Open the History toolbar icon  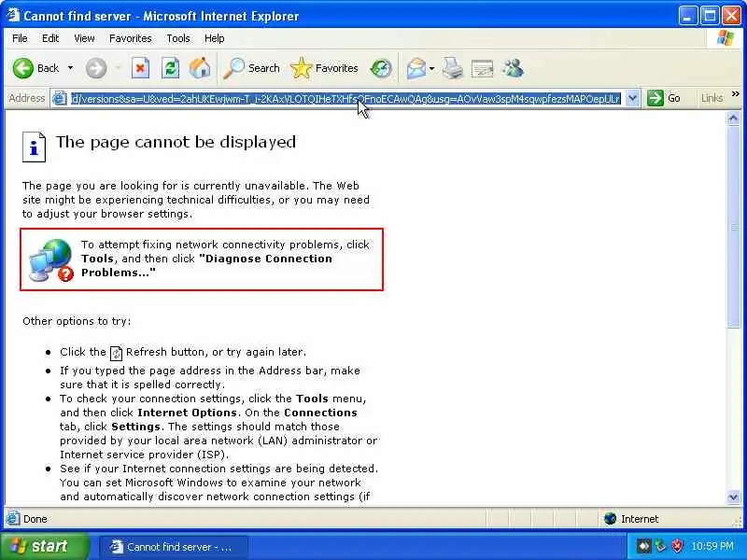click(381, 68)
